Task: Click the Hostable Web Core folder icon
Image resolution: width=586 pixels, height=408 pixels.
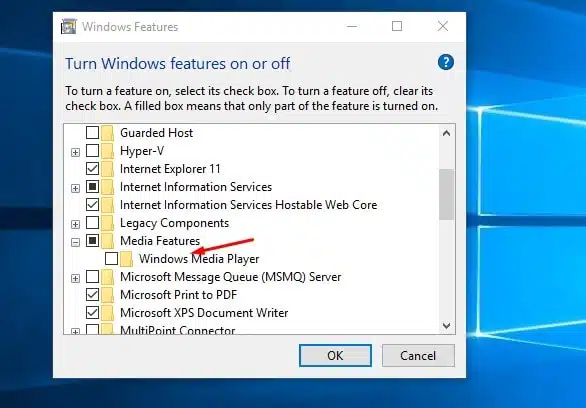Action: coord(108,205)
